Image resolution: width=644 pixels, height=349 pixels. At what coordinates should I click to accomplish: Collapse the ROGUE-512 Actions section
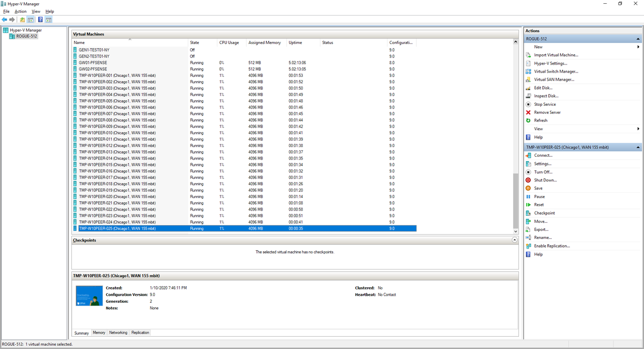pyautogui.click(x=638, y=39)
